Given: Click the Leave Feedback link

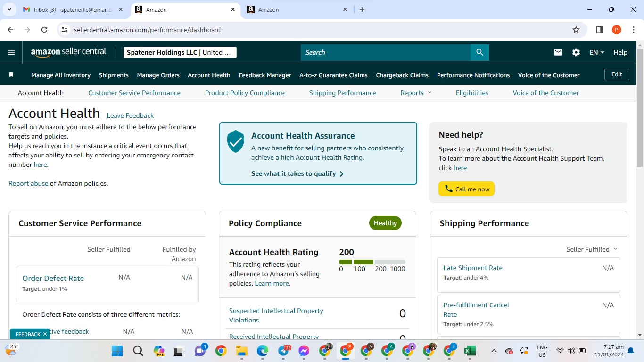Looking at the screenshot, I should (130, 115).
